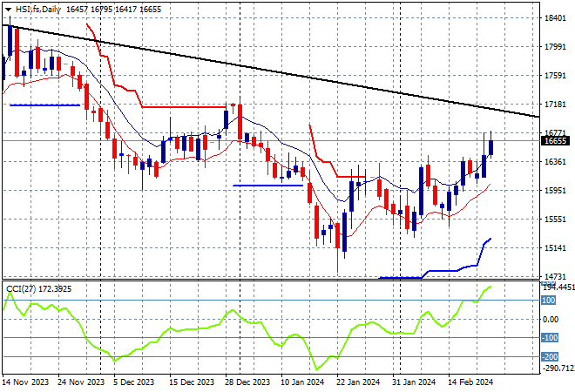Image resolution: width=575 pixels, height=392 pixels.
Task: Click the 17181 price axis label
Action: pos(555,105)
